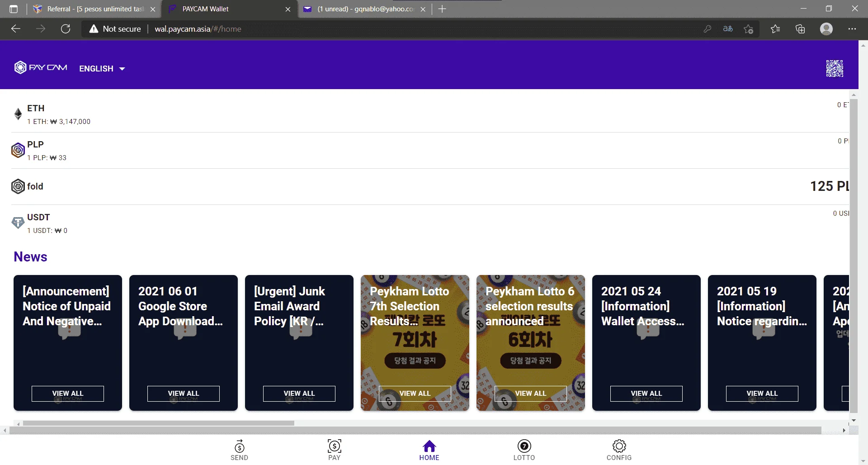Open browser Settings and more menu
Screen dimensions: 868x465
[852, 29]
